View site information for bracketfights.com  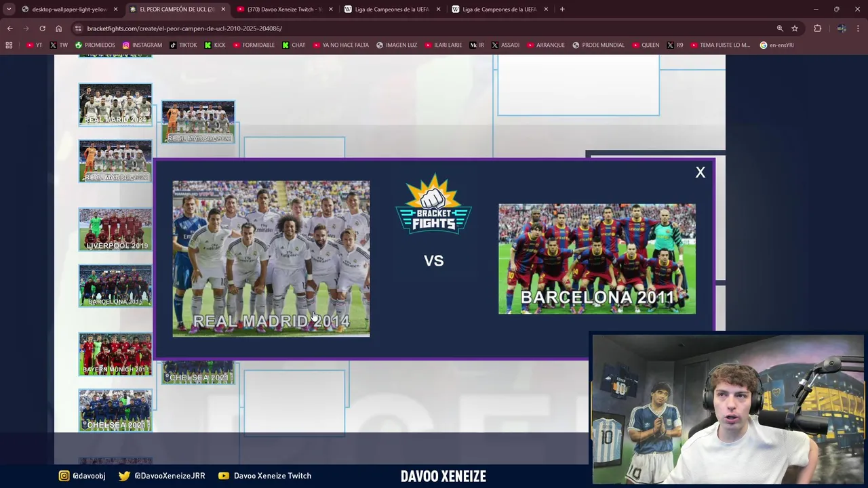[x=79, y=28]
